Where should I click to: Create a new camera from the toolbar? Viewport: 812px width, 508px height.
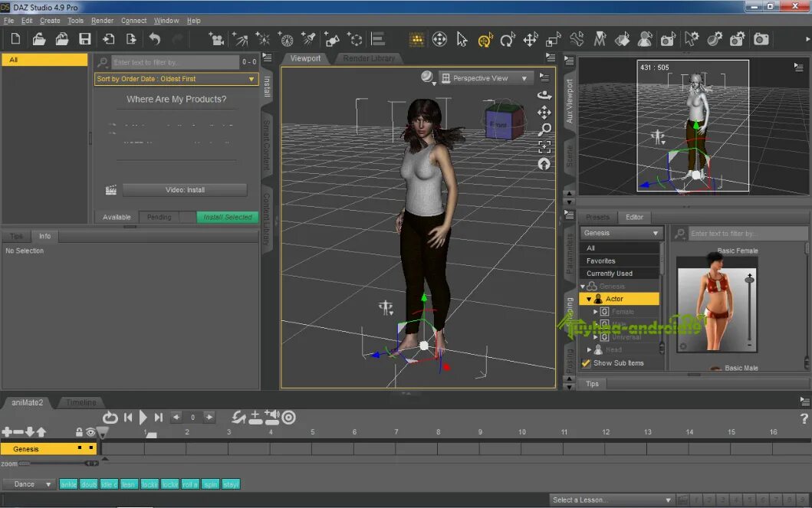[x=216, y=39]
